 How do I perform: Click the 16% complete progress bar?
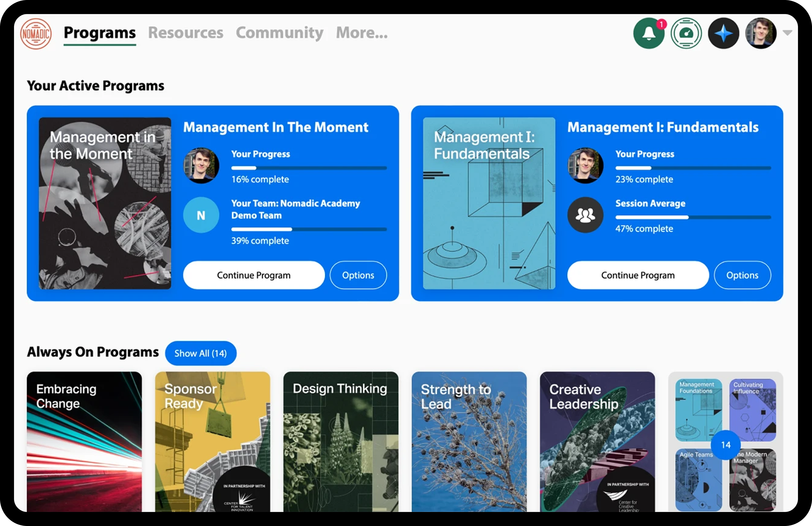coord(309,168)
